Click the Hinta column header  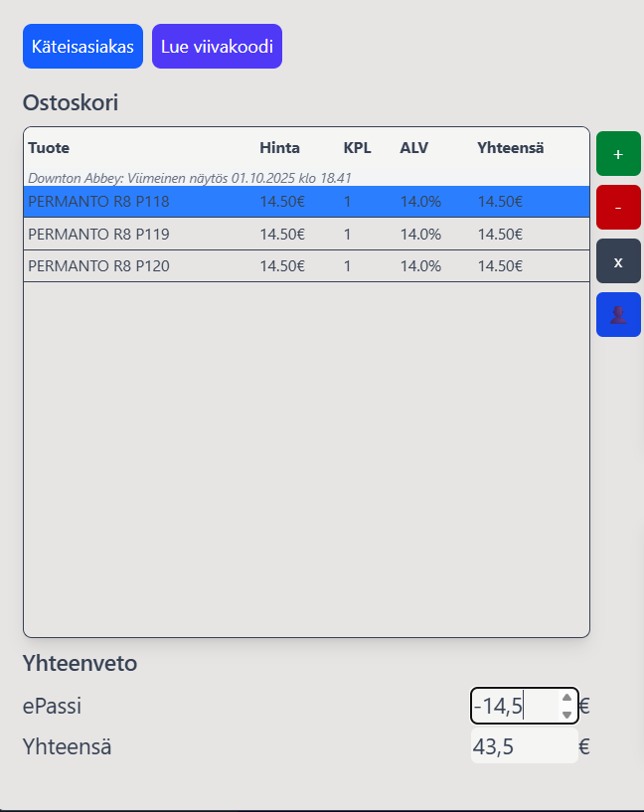click(x=279, y=148)
